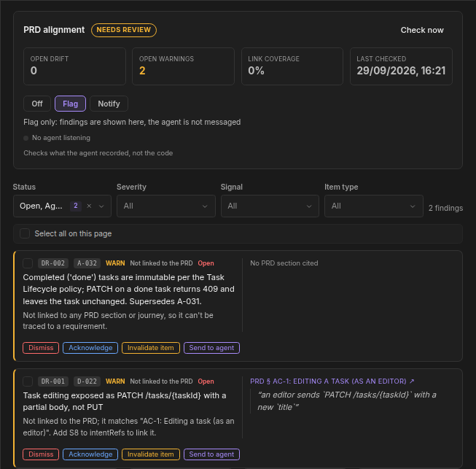Dismiss the DR-001 finding
Image resolution: width=476 pixels, height=469 pixels.
(41, 454)
